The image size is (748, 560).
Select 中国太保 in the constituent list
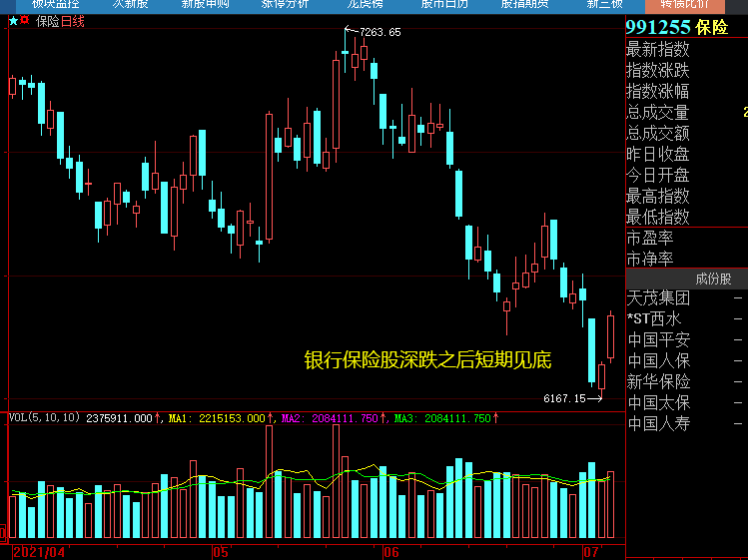(x=686, y=403)
